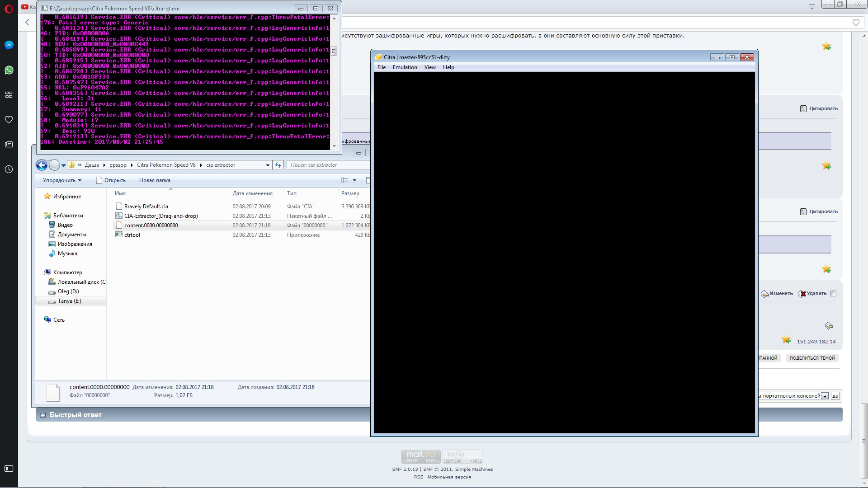Click Открыть in Explorer toolbar
The image size is (868, 488).
click(111, 180)
